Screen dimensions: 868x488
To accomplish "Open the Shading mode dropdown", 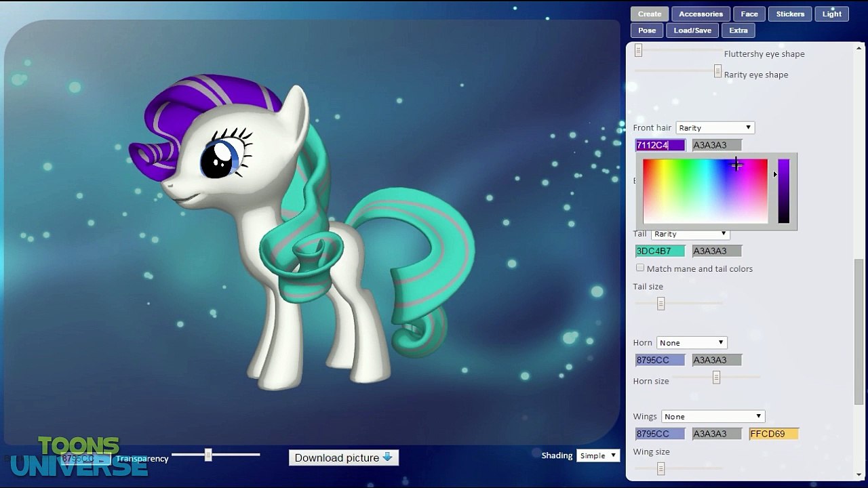I will (x=597, y=455).
